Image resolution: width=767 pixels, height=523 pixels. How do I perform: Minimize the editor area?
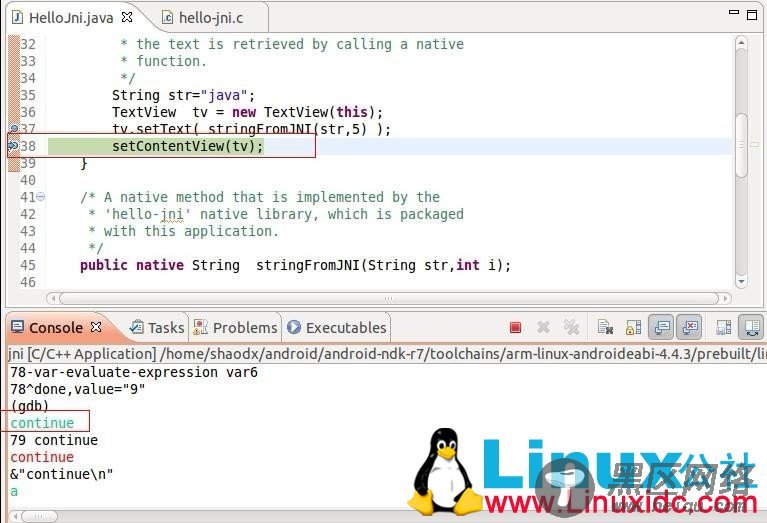(734, 12)
